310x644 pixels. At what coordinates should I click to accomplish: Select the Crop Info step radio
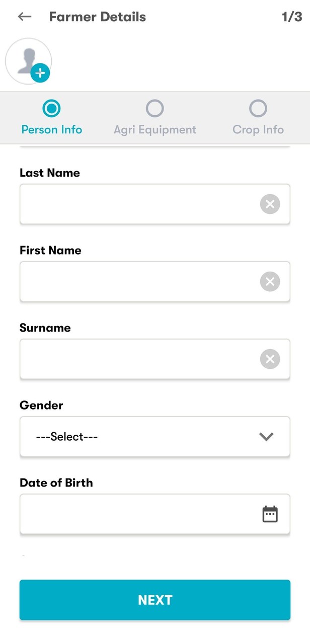pos(258,108)
